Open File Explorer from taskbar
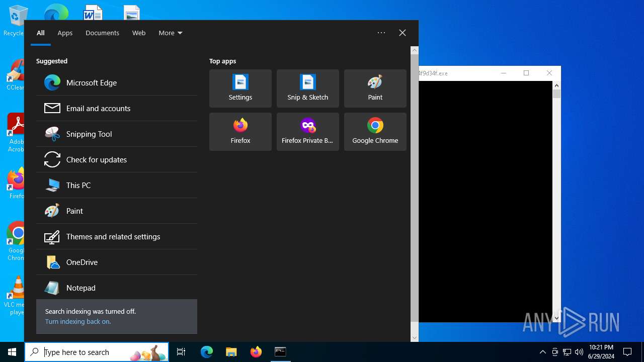The width and height of the screenshot is (644, 362). (231, 352)
